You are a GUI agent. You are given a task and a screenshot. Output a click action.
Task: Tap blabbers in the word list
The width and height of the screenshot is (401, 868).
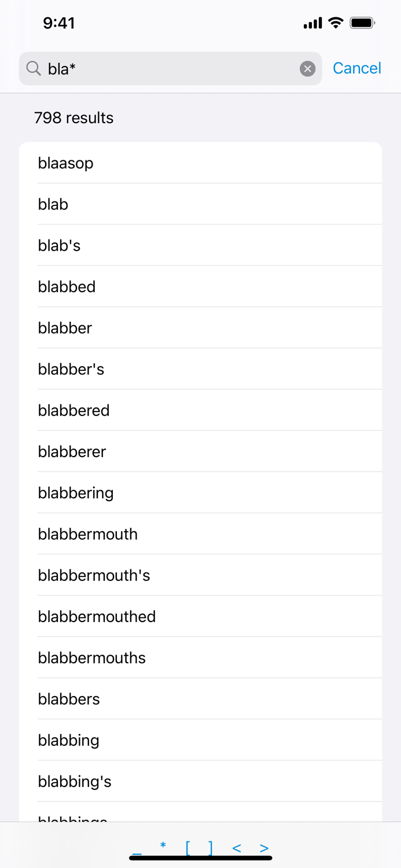(68, 699)
